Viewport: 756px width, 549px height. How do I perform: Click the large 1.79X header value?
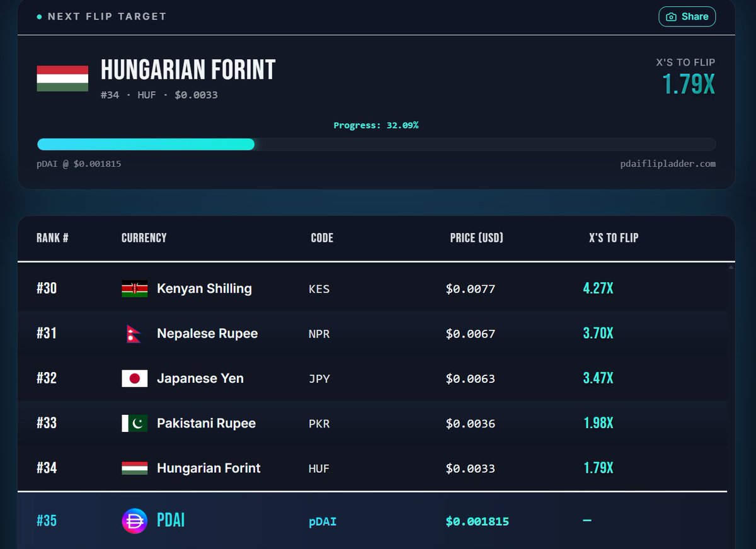(x=689, y=84)
